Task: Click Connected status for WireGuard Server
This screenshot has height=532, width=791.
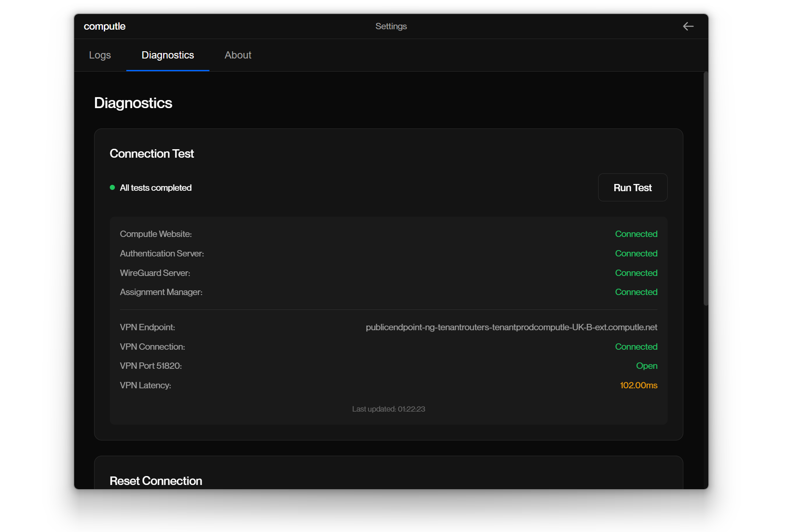Action: 636,273
